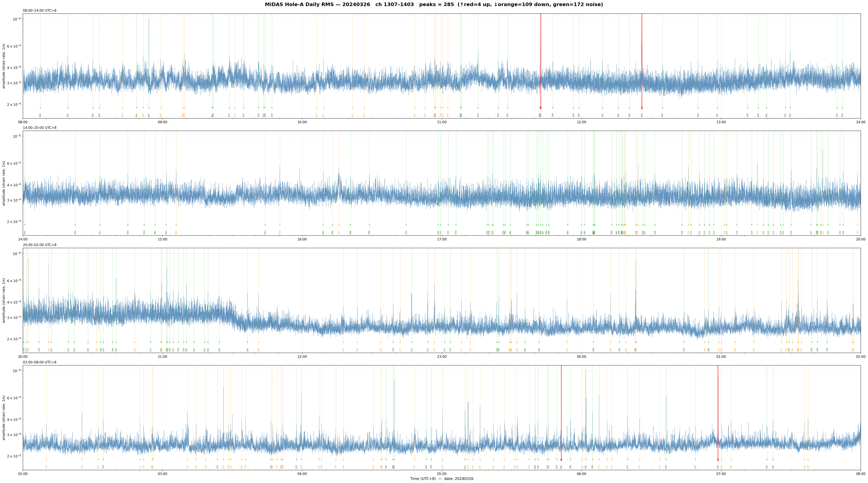Image resolution: width=868 pixels, height=483 pixels.
Task: Pick orange down peak marker 008
Action: click(160, 108)
